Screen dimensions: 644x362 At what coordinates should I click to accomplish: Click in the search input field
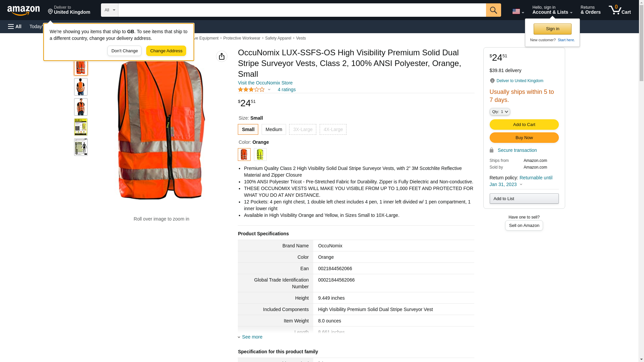click(x=302, y=10)
